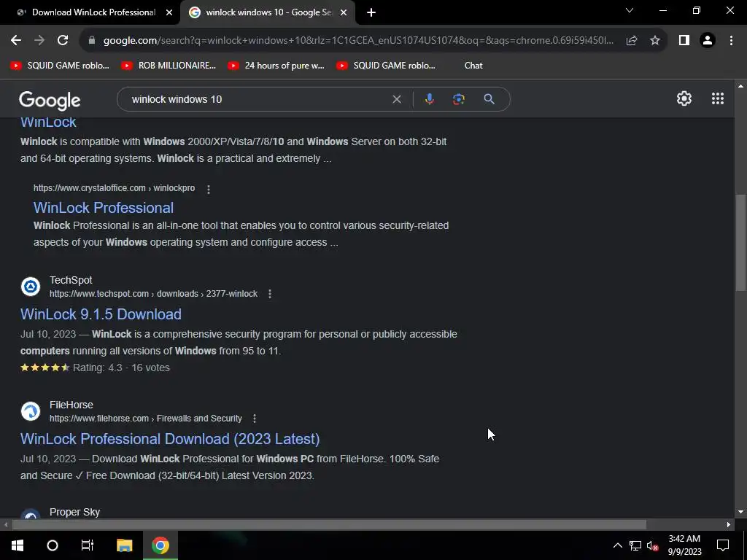Submit search with the magnifying glass icon
The width and height of the screenshot is (747, 560).
(489, 99)
